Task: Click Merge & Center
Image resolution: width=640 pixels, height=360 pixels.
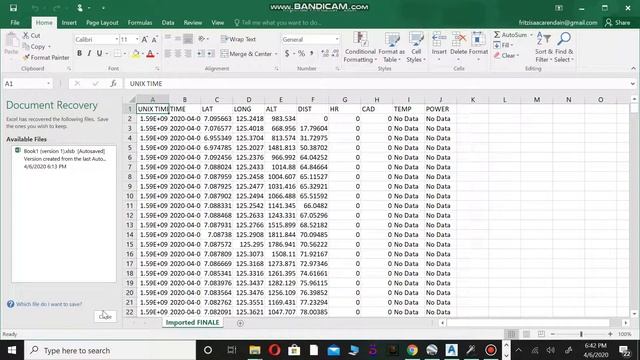Action: [x=246, y=53]
